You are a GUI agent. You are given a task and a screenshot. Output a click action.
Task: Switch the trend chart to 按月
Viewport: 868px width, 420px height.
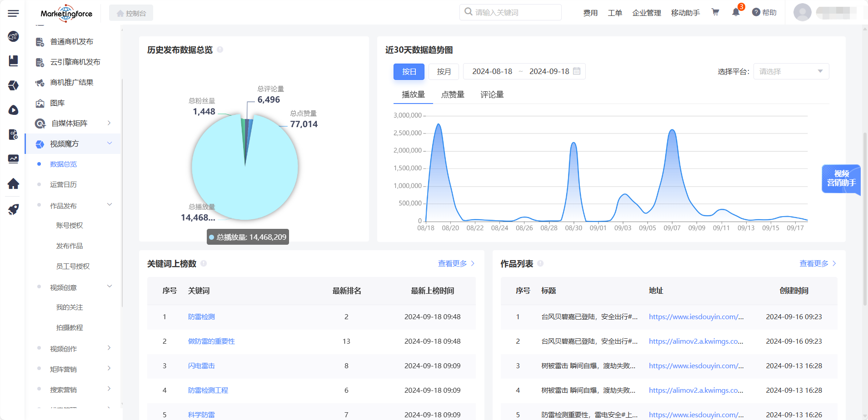[x=444, y=72]
